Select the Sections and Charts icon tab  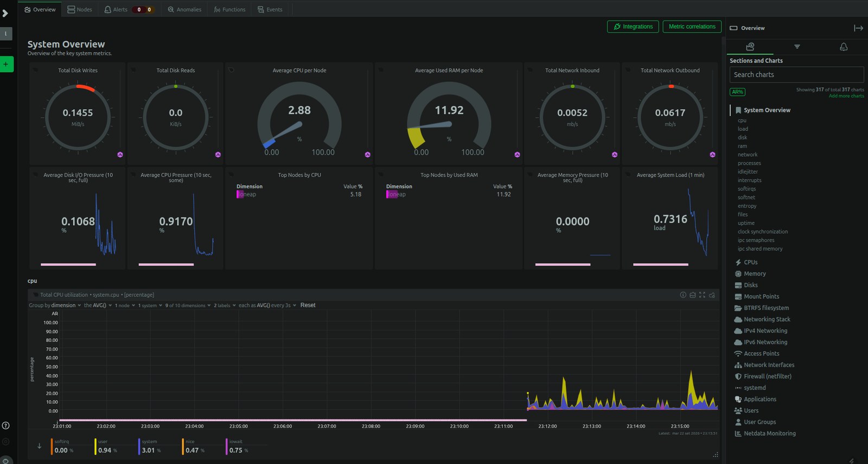click(x=750, y=47)
